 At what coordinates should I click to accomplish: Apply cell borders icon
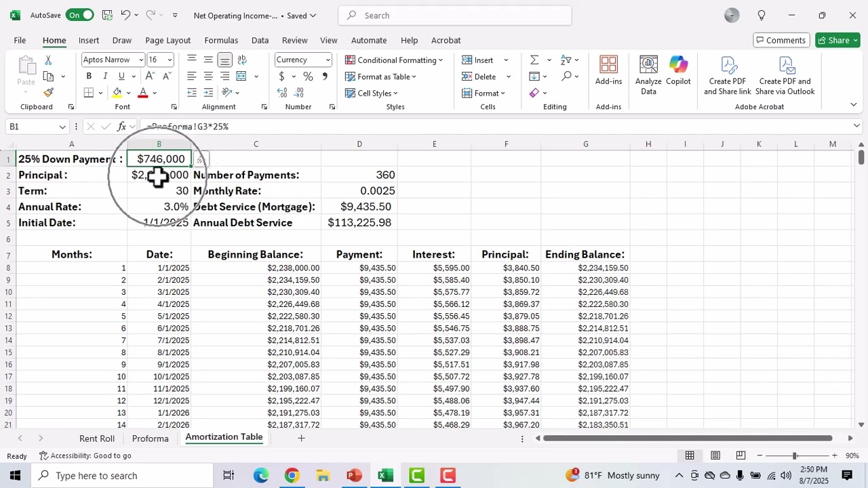coord(89,93)
